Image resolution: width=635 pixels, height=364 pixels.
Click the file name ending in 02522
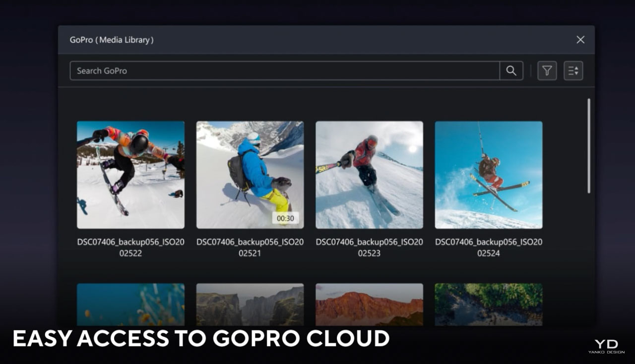click(x=130, y=247)
